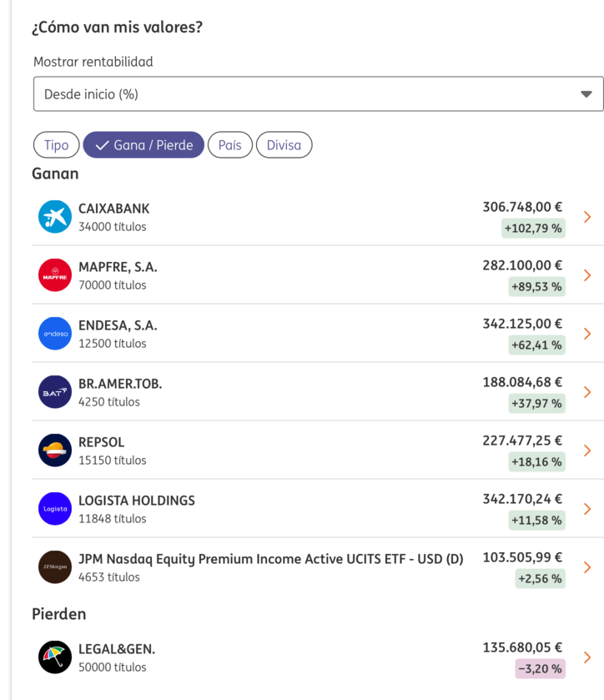The width and height of the screenshot is (604, 700).
Task: Click the CaixaBank star logo icon
Action: [x=55, y=217]
